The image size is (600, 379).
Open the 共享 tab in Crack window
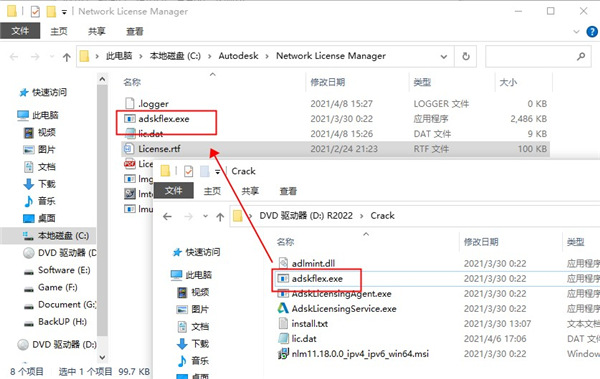pyautogui.click(x=250, y=191)
